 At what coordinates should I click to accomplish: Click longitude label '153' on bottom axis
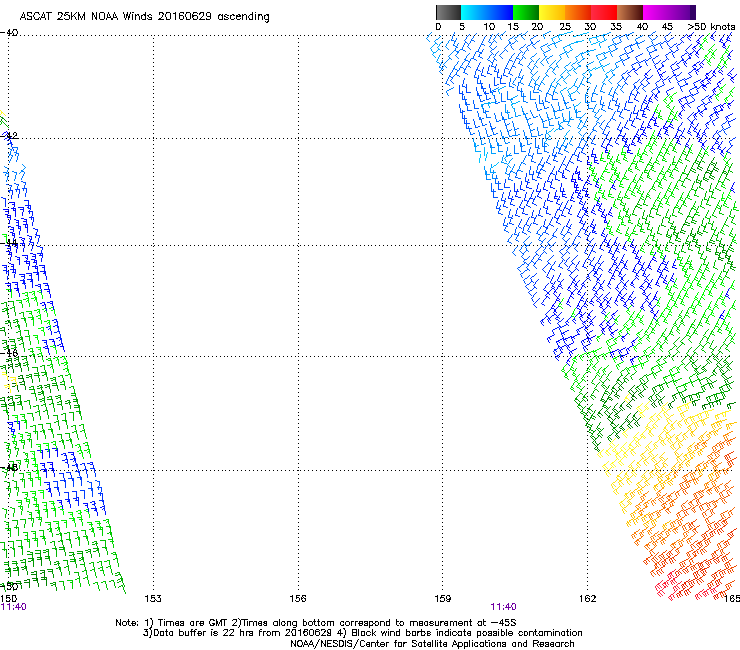click(153, 599)
